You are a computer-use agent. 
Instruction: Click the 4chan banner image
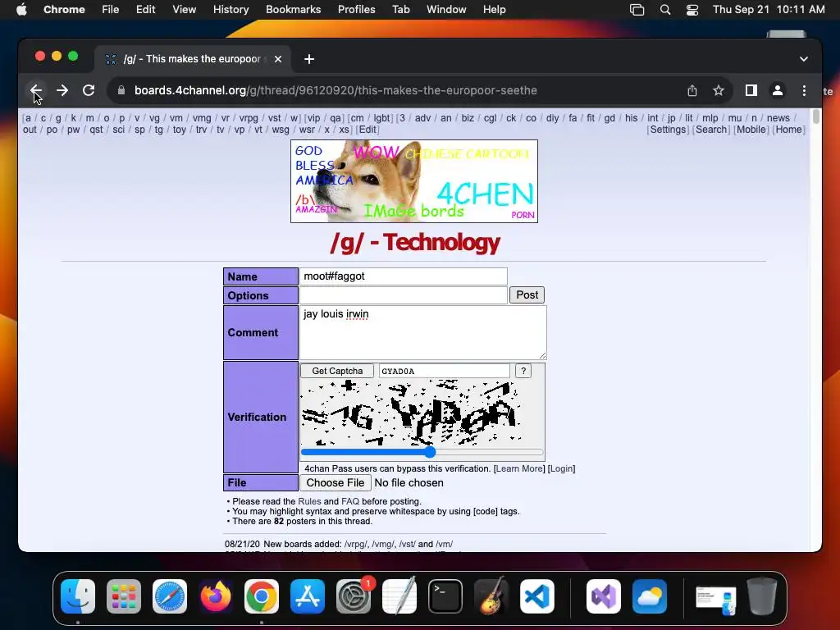pos(414,181)
